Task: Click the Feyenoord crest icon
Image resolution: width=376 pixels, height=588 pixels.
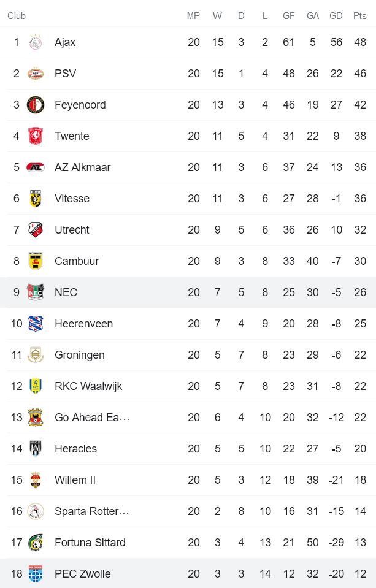Action: point(36,105)
